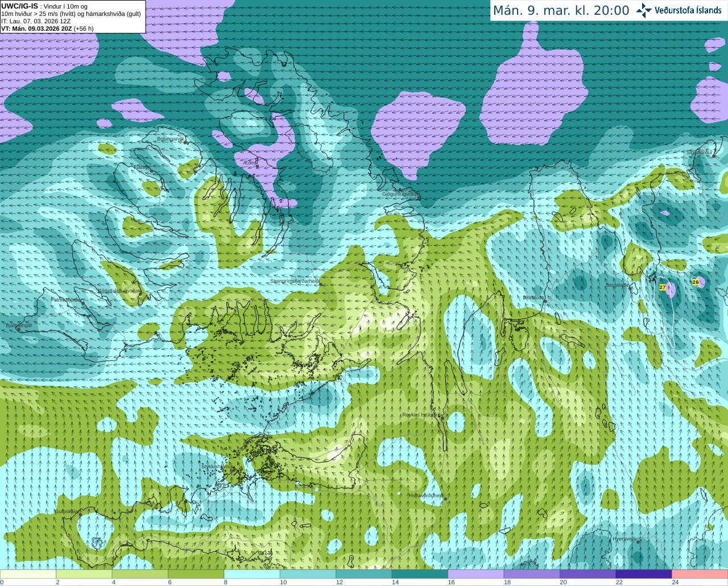The height and width of the screenshot is (586, 728).
Task: Click the yellow 26 gust marker
Action: click(695, 282)
